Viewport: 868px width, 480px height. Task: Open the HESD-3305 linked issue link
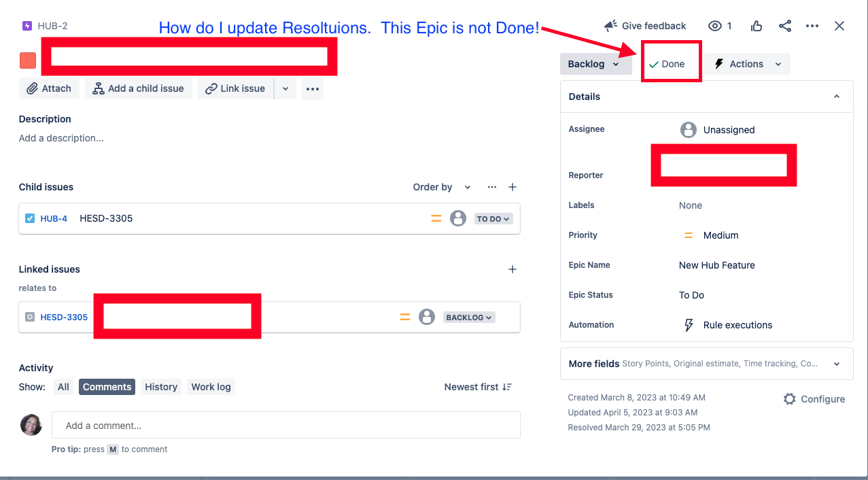(x=64, y=317)
